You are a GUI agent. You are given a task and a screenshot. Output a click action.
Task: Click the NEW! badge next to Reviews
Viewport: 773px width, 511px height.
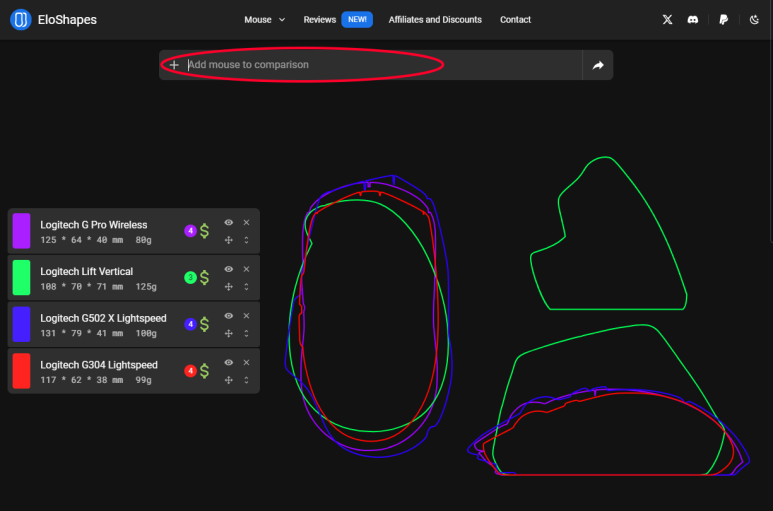pyautogui.click(x=357, y=20)
